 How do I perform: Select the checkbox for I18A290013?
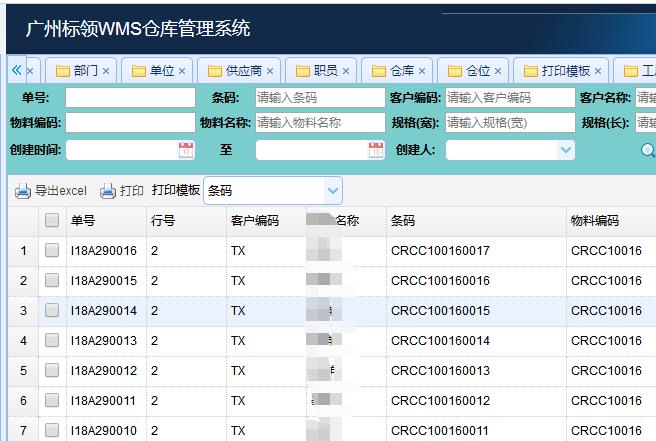(52, 341)
